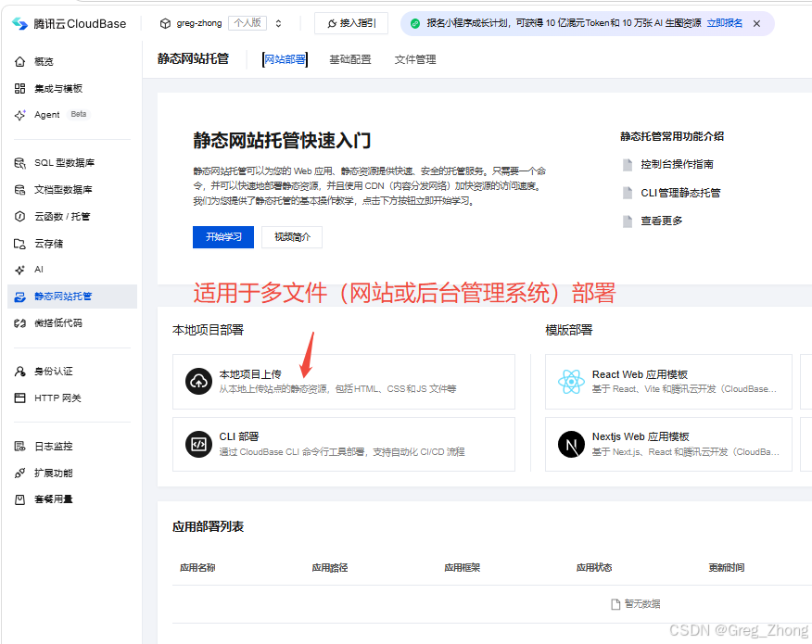Open the CLI 管理静态托管 link
812x644 pixels.
pos(680,193)
